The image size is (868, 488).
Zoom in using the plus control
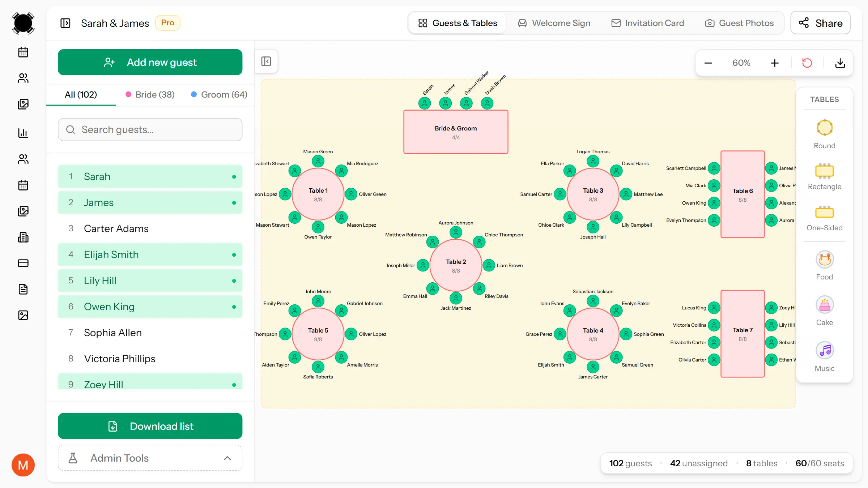(774, 63)
